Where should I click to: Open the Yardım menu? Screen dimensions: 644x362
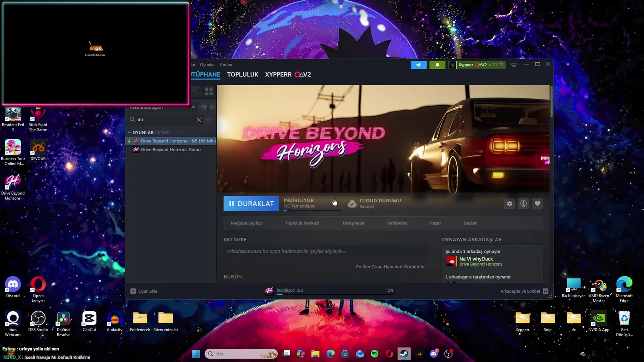pos(226,65)
